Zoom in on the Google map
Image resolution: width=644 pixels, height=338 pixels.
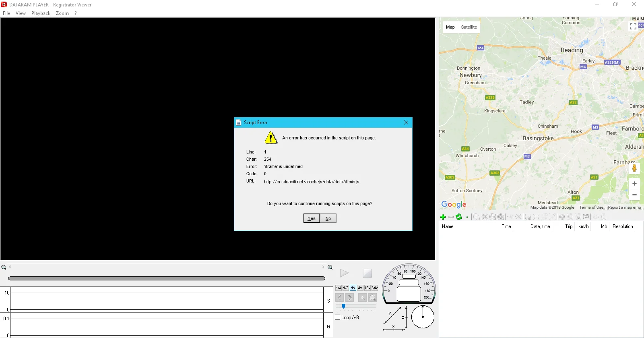coord(634,183)
